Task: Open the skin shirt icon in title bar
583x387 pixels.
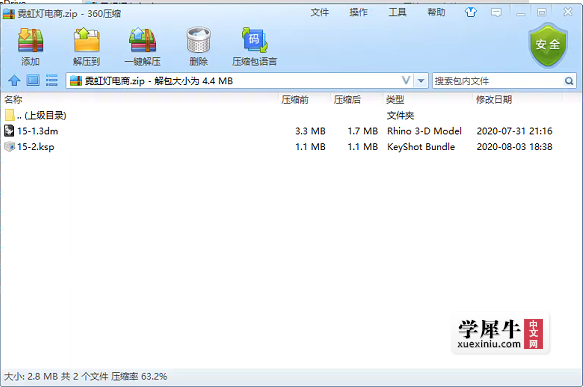Action: pyautogui.click(x=471, y=12)
